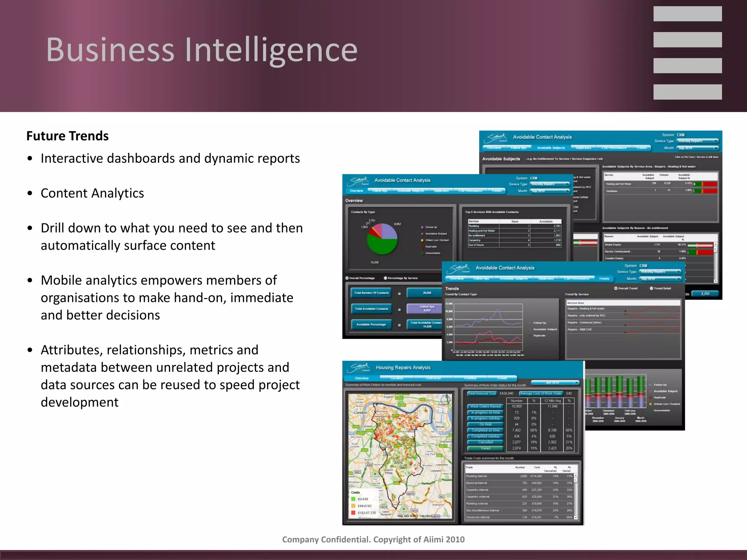The height and width of the screenshot is (560, 747).
Task: Click Southwark logo in Overview dashboard window
Action: point(358,180)
